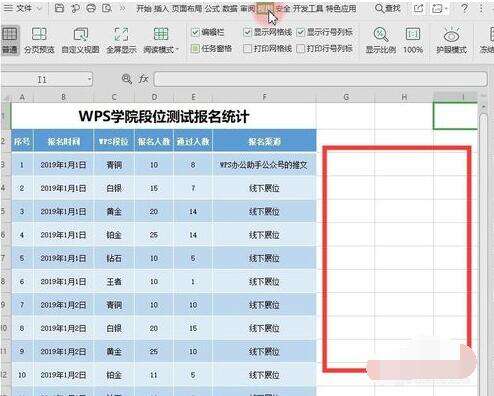Select the 报名人数 header cell
The height and width of the screenshot is (396, 494).
(154, 141)
